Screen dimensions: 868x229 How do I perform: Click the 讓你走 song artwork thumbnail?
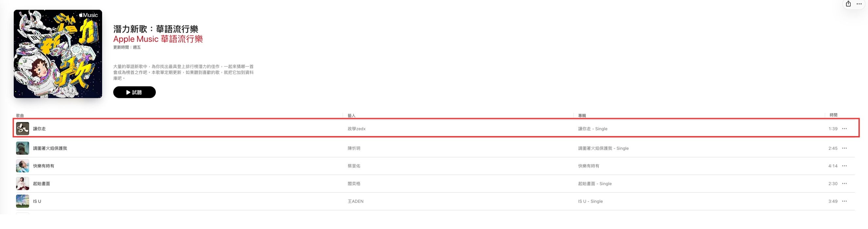[x=23, y=129]
